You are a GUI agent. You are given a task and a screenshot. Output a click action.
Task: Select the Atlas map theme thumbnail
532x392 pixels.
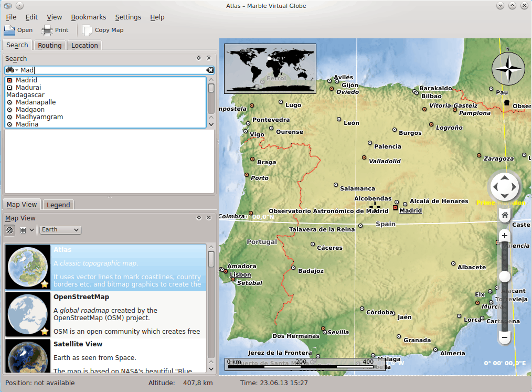28,267
